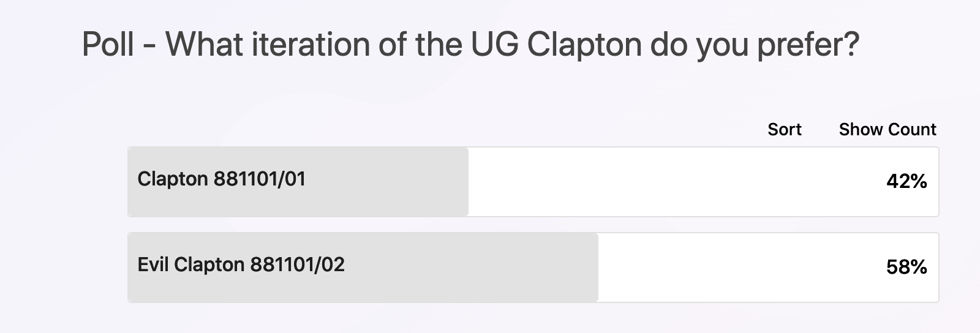
Task: Click the 42% result value
Action: point(907,181)
